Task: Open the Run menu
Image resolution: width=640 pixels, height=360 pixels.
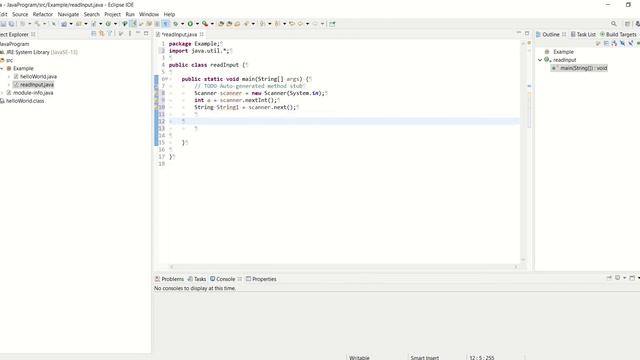Action: [x=130, y=14]
